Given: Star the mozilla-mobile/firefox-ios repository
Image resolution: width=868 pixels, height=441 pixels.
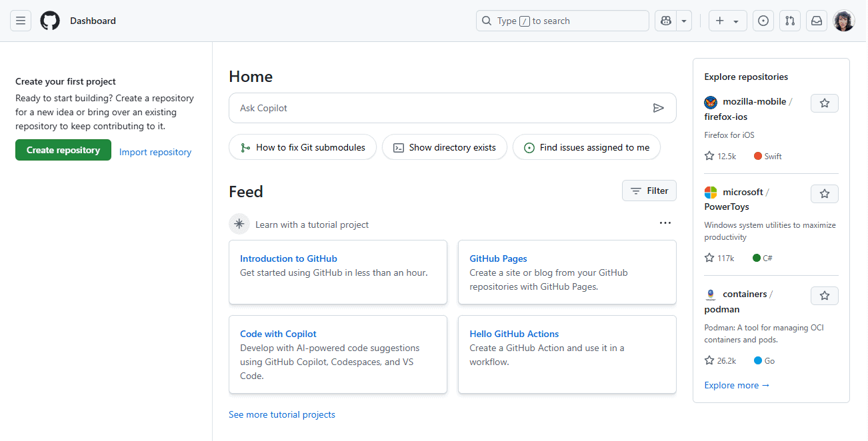Looking at the screenshot, I should (824, 103).
